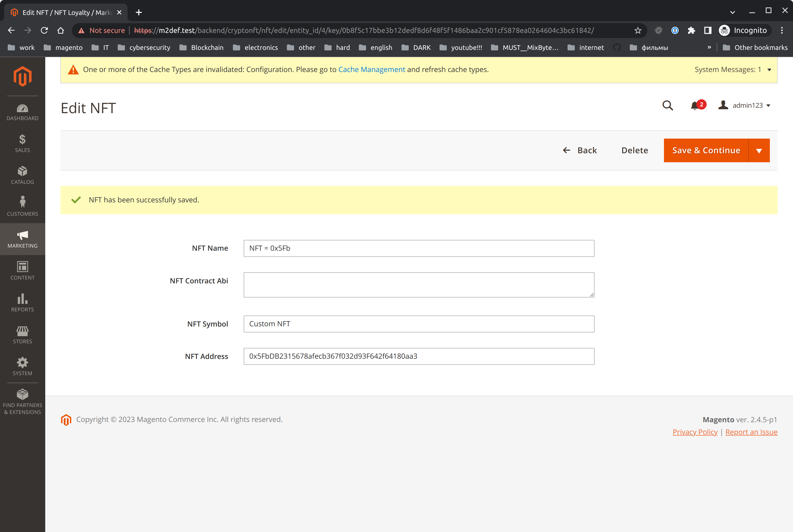This screenshot has height=532, width=793.
Task: Open the Reports bar chart icon
Action: pyautogui.click(x=22, y=299)
